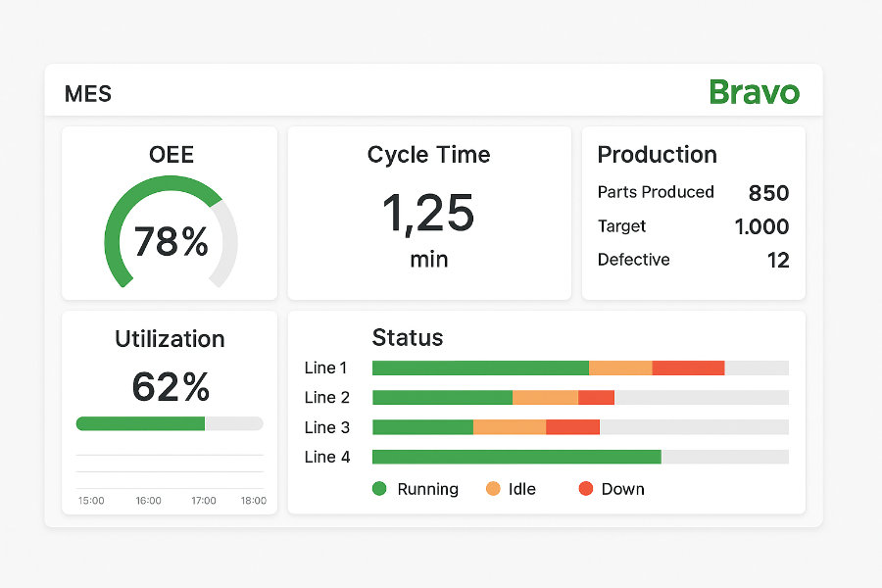
Task: Select the Line 4 row label
Action: [326, 456]
